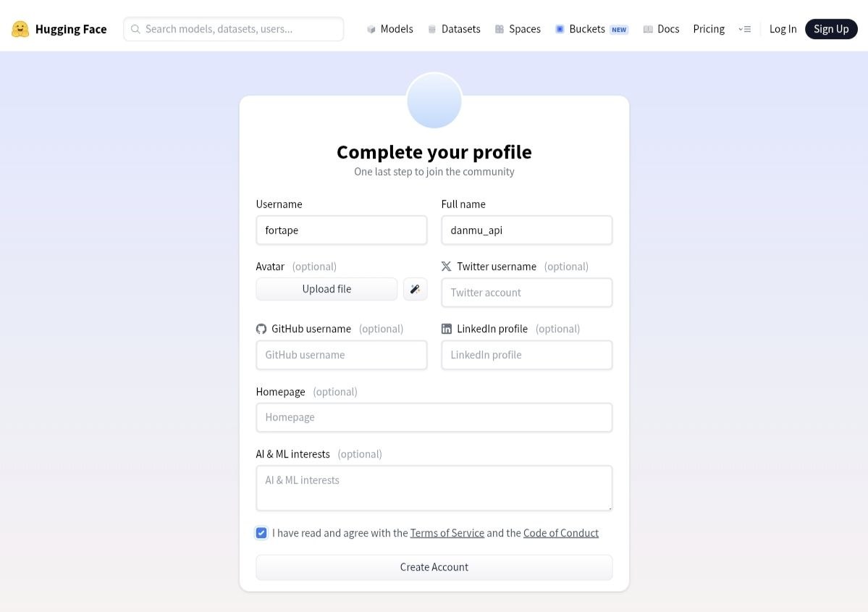Click the Upload file button
This screenshot has width=868, height=612.
click(326, 289)
